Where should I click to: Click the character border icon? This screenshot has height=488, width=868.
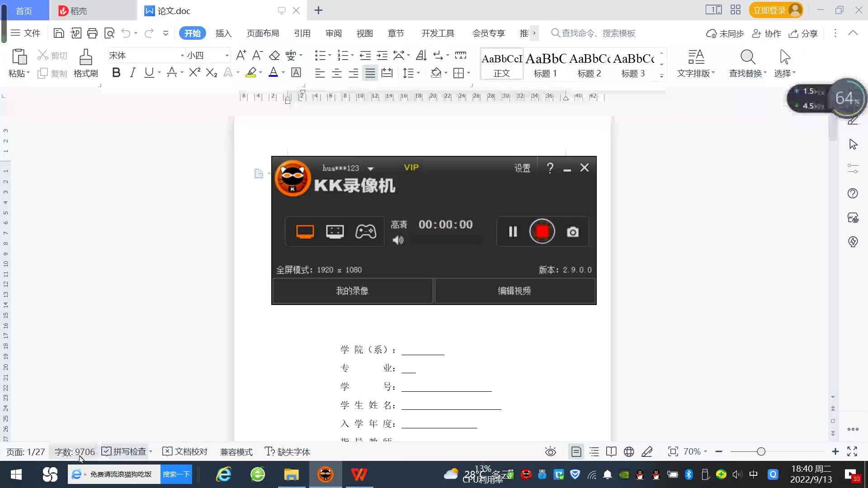296,72
